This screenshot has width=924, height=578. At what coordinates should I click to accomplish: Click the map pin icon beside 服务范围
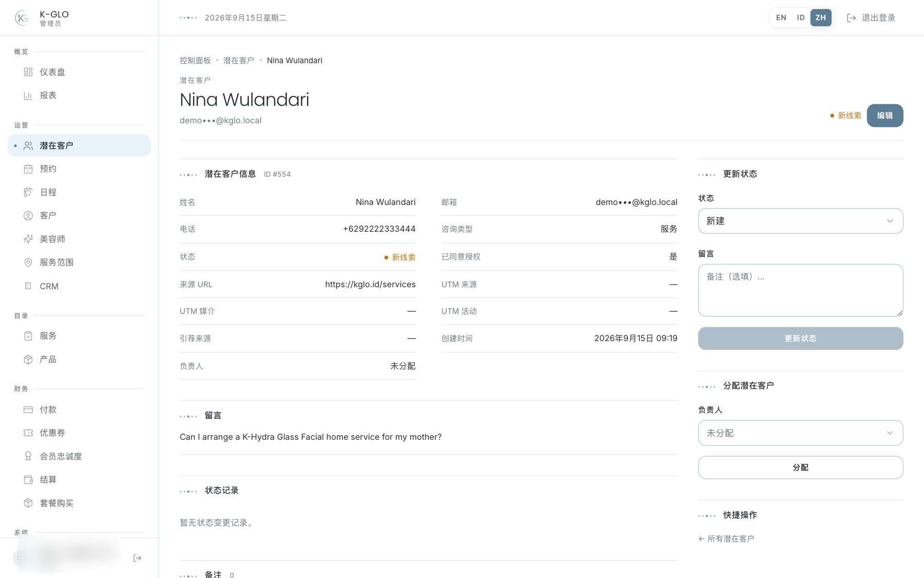click(28, 263)
